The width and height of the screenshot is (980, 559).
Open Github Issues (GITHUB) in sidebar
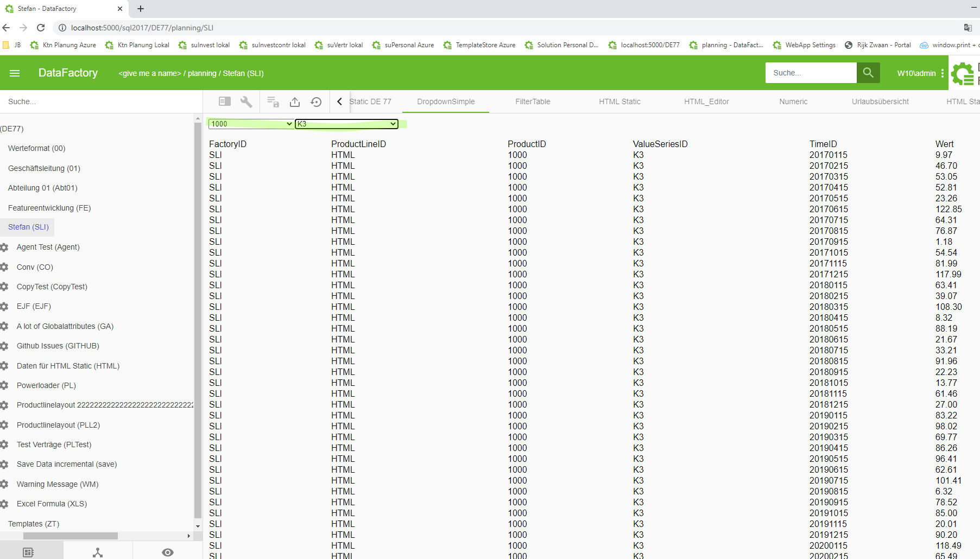pyautogui.click(x=58, y=346)
